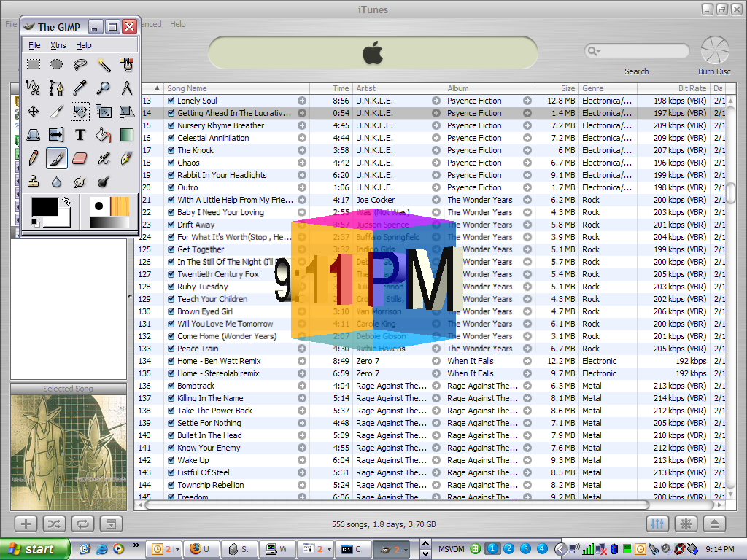Open the Help menu in The GIMP
The image size is (747, 560).
pyautogui.click(x=84, y=45)
